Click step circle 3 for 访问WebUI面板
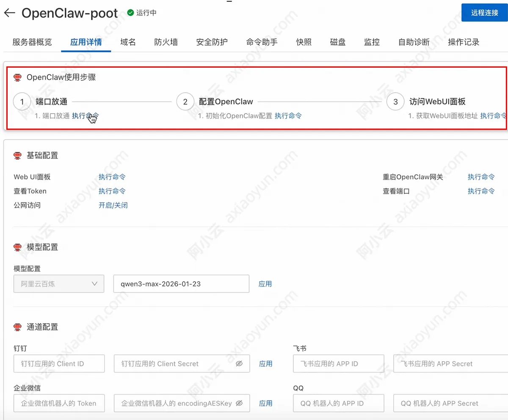508x420 pixels. [x=395, y=102]
